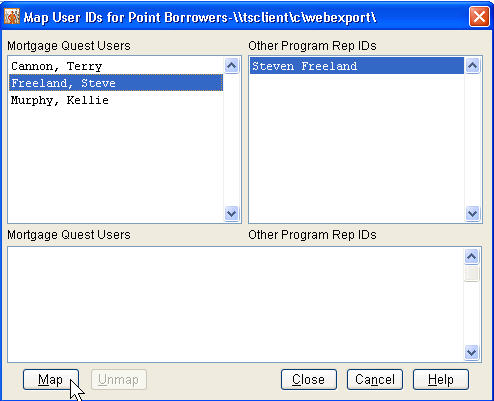Click up arrow of Other Program Rep IDs scrollbar
The height and width of the screenshot is (401, 494).
472,66
